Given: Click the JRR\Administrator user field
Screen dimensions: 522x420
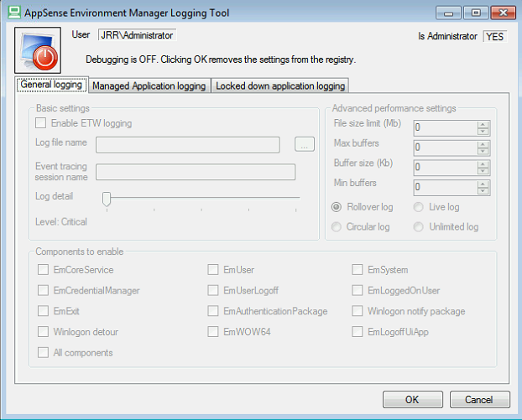Looking at the screenshot, I should [137, 35].
